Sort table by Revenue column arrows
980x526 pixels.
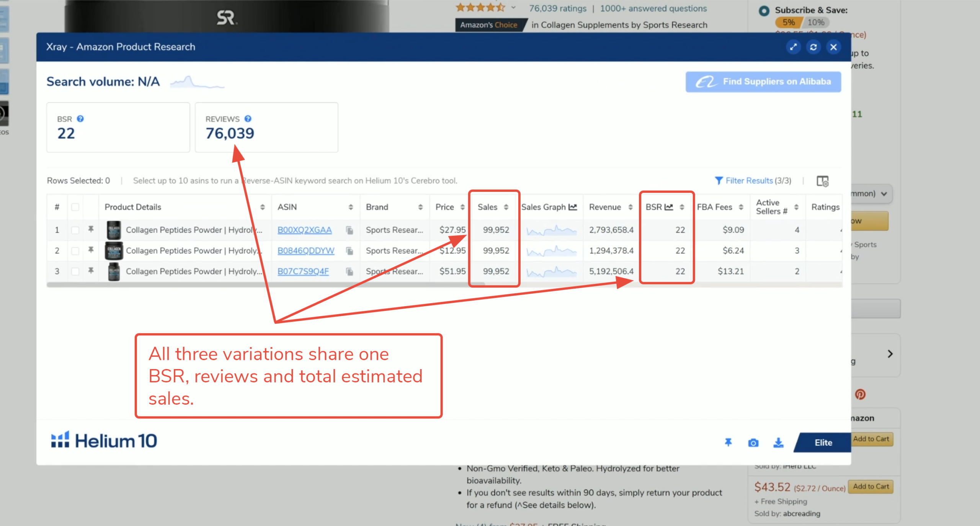point(630,207)
